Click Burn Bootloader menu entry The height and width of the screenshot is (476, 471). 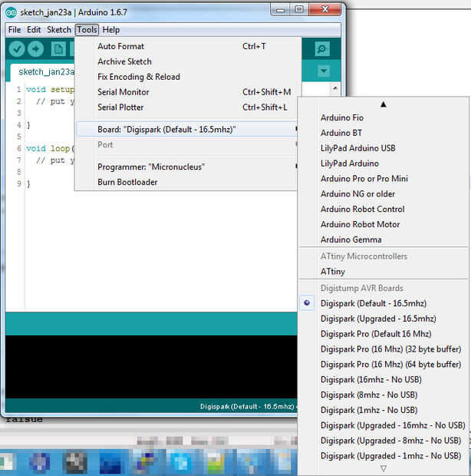point(187,182)
